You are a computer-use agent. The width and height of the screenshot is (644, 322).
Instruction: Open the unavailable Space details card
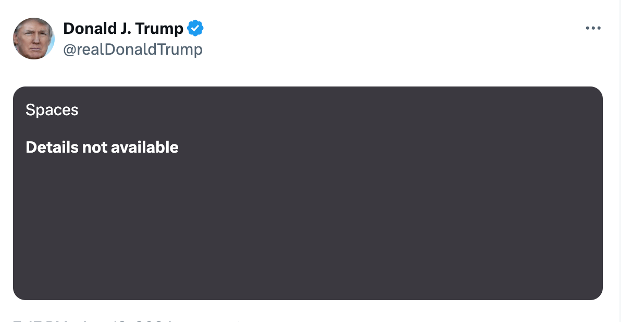pos(307,193)
